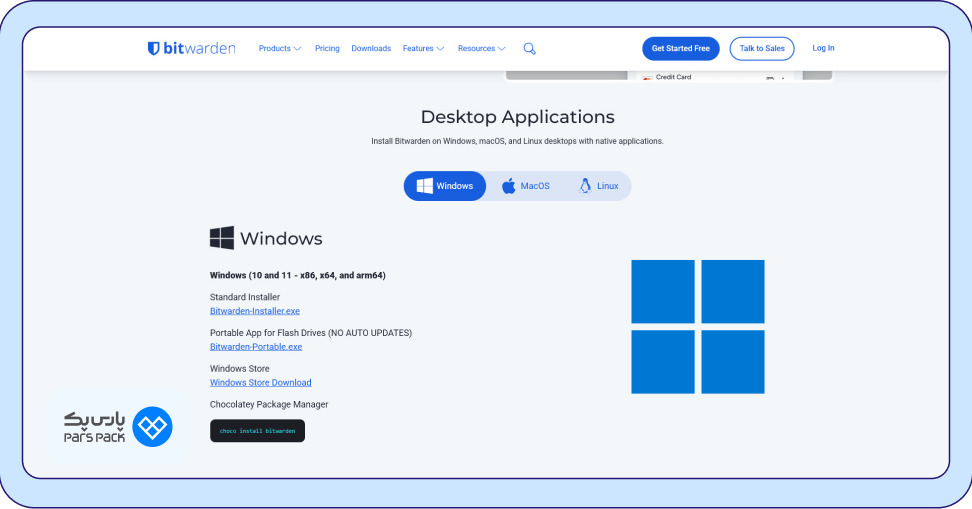This screenshot has height=509, width=972.
Task: Click the Talk to Sales button
Action: click(762, 48)
